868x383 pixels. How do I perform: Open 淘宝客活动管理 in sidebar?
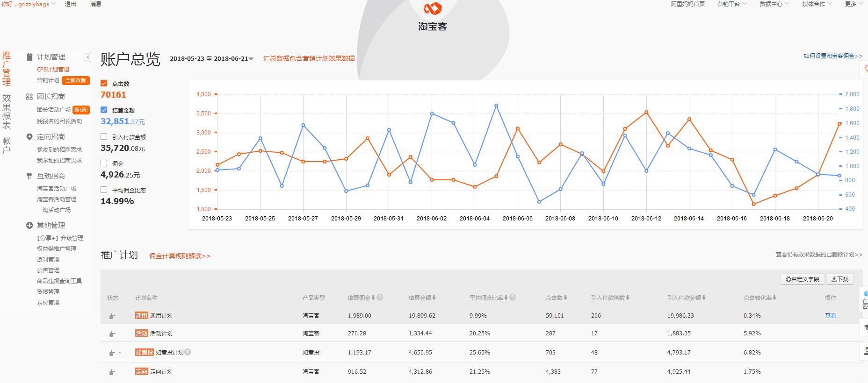pyautogui.click(x=57, y=199)
